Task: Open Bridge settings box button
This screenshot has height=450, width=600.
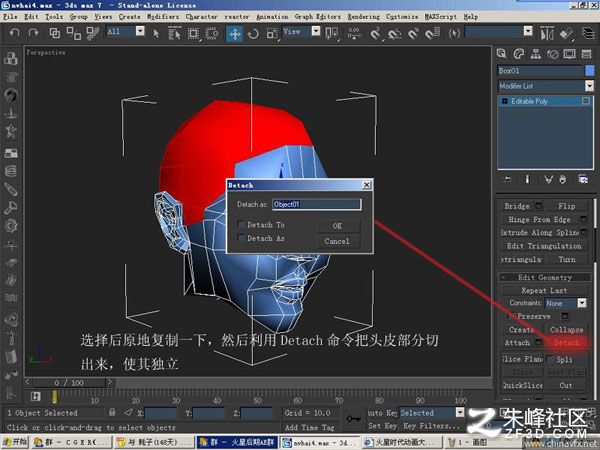Action: 538,206
